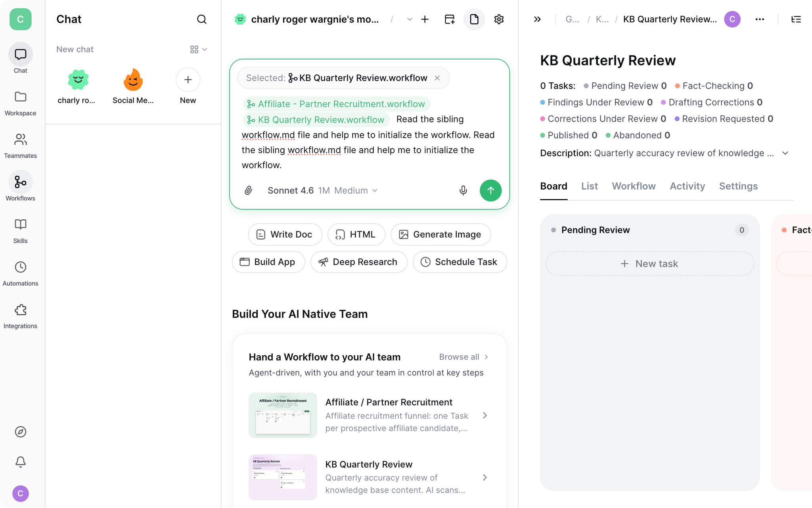Screen dimensions: 812x508
Task: Attach a file with paperclip icon
Action: [248, 190]
